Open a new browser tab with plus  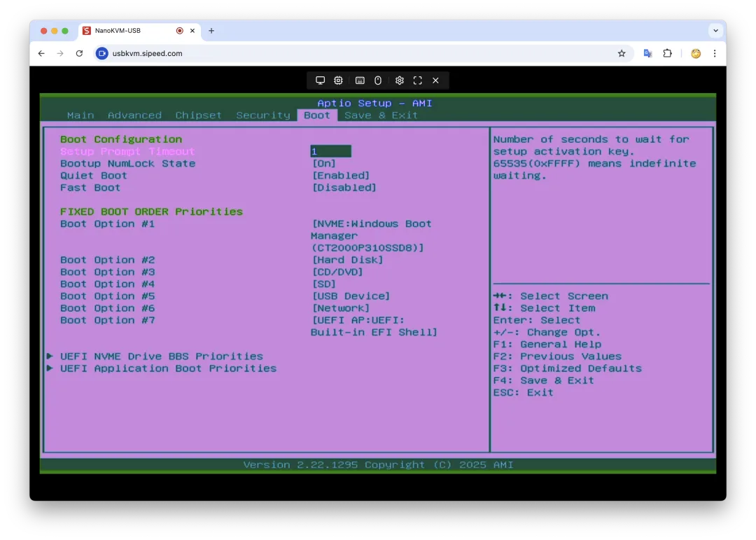[211, 31]
